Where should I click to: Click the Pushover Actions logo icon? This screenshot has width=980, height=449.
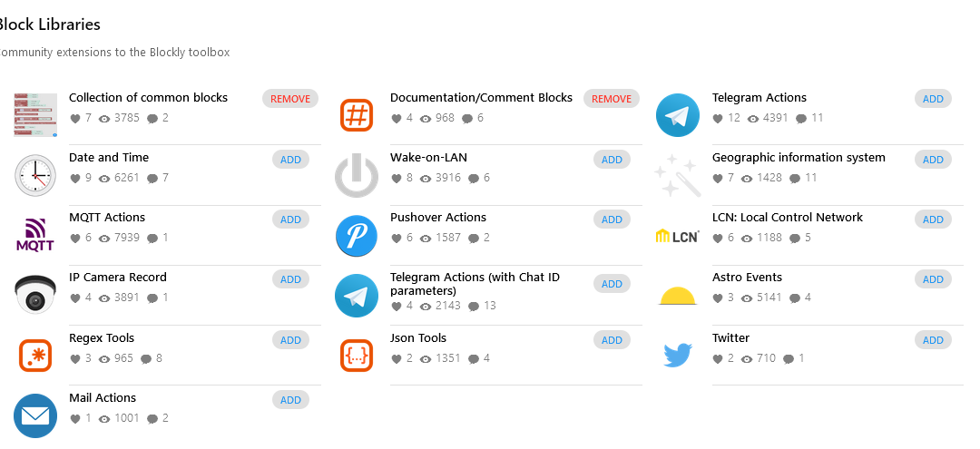(x=357, y=235)
